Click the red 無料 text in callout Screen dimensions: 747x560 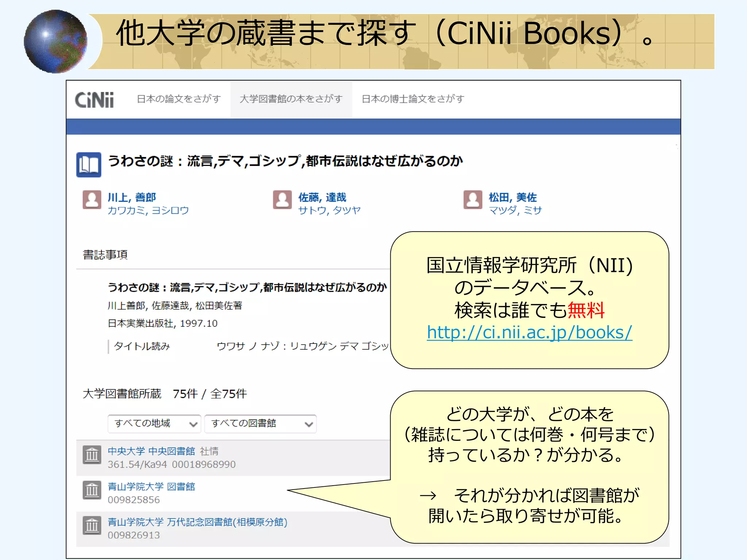(x=586, y=310)
